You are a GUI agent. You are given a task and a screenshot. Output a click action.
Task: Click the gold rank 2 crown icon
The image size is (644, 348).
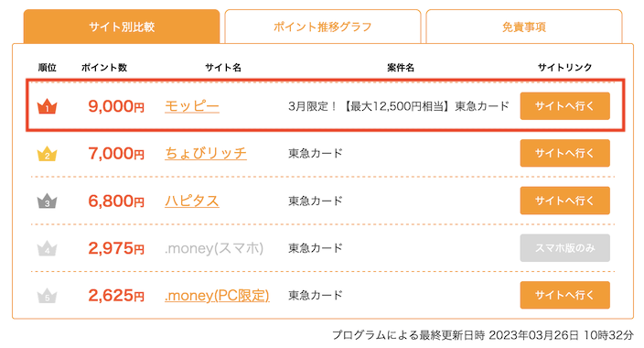[x=47, y=154]
